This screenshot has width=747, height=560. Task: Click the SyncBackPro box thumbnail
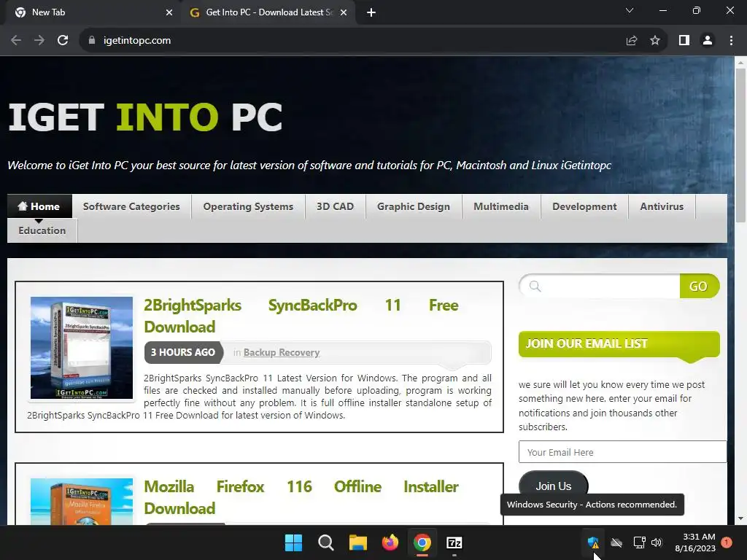tap(82, 348)
